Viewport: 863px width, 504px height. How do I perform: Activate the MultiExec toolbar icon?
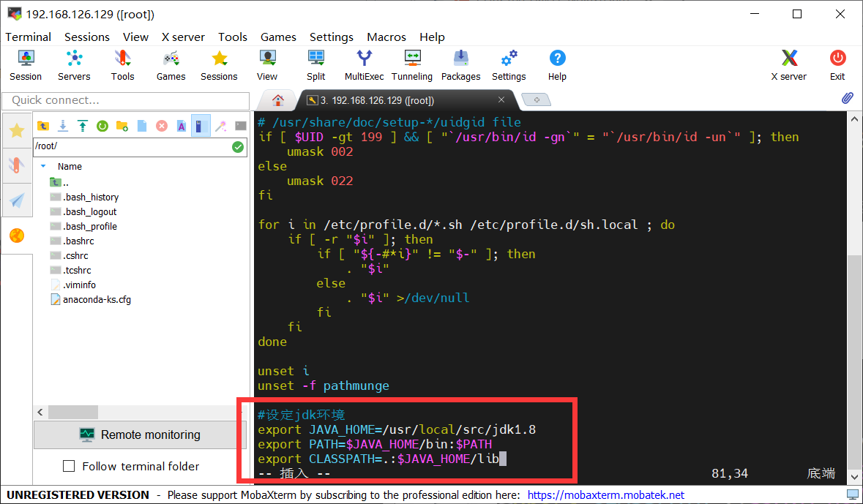pyautogui.click(x=364, y=65)
